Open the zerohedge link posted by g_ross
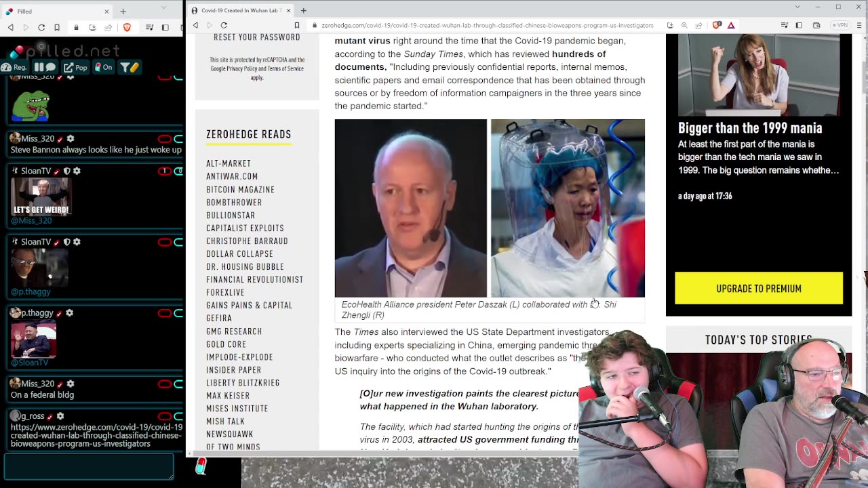Viewport: 868px width, 488px height. tap(96, 435)
